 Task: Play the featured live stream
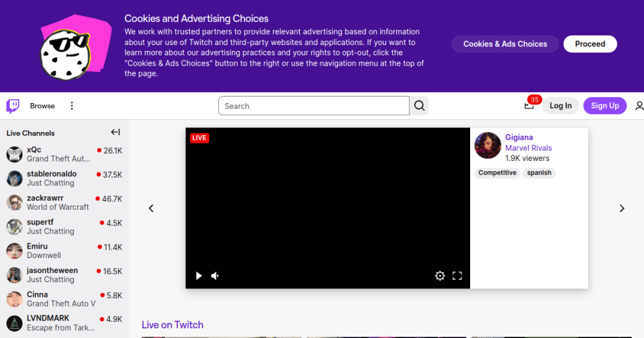click(199, 276)
